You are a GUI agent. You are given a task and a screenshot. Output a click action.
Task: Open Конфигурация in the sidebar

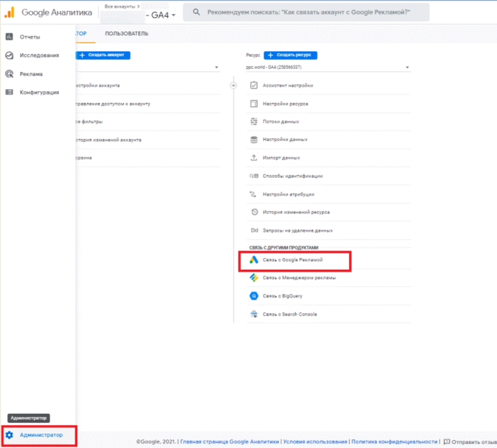(x=39, y=93)
